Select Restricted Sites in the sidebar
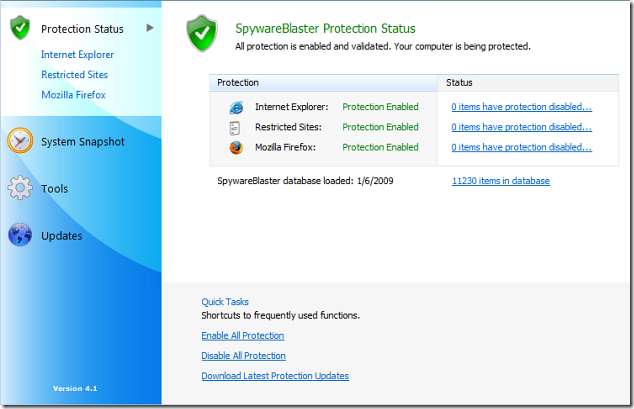The image size is (634, 409). click(74, 75)
